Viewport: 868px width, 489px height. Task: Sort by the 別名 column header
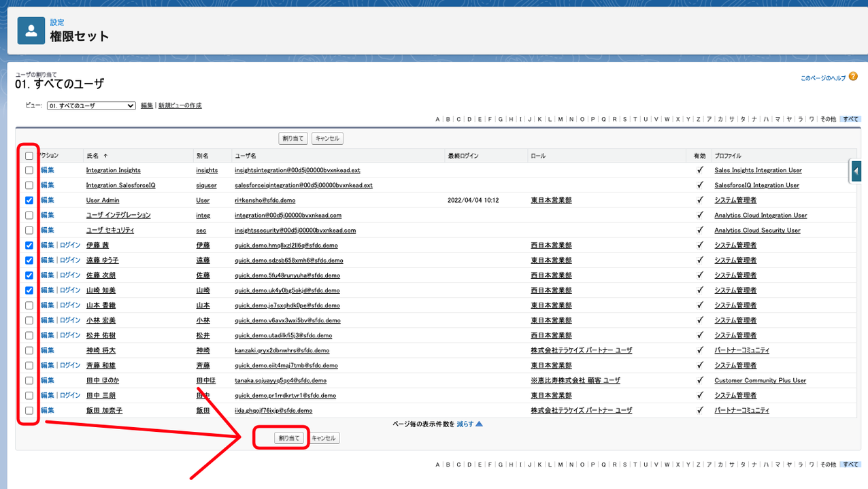pos(203,156)
